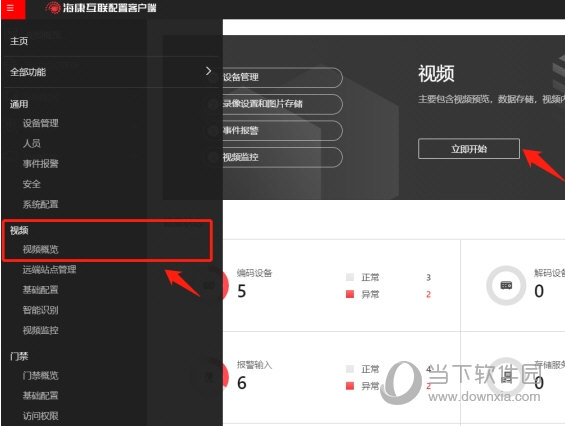Open 基础配置 under the 视频 section

(41, 290)
